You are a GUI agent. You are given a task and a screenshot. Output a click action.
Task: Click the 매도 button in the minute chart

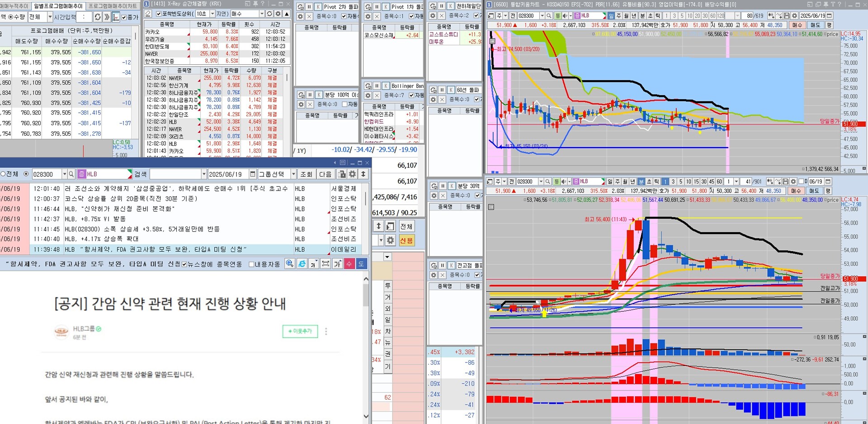click(815, 191)
